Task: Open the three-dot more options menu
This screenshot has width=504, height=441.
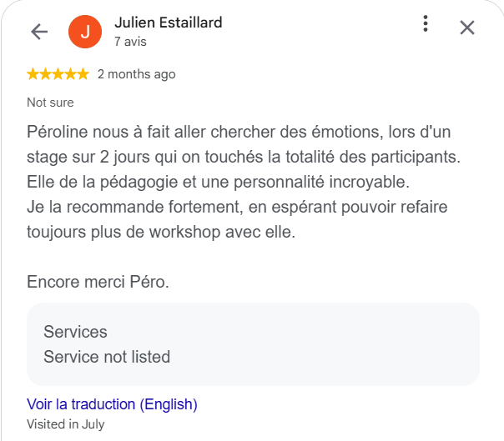Action: tap(426, 23)
